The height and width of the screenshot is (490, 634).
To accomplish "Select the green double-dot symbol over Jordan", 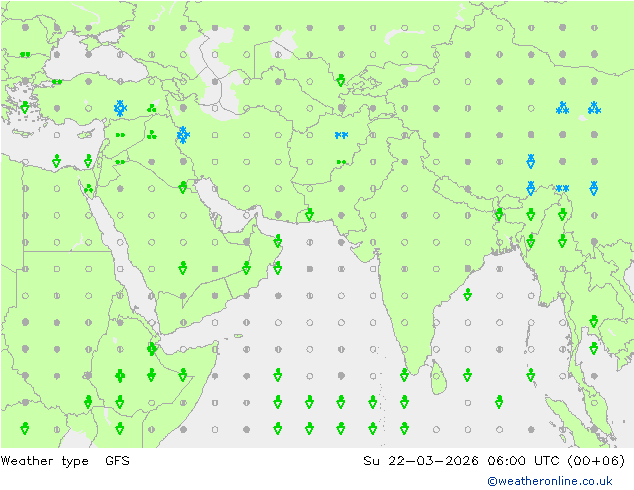I will [120, 162].
